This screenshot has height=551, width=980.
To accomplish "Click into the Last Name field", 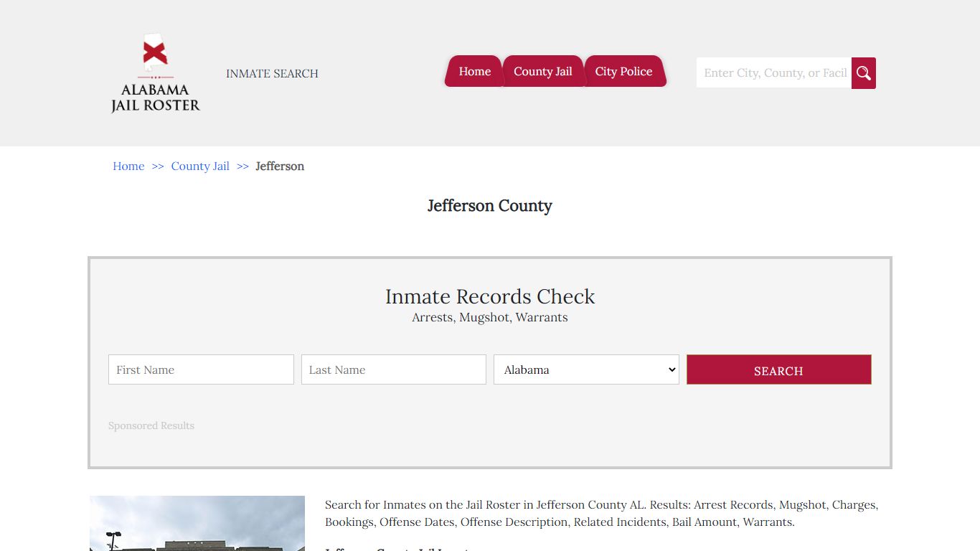I will (394, 369).
